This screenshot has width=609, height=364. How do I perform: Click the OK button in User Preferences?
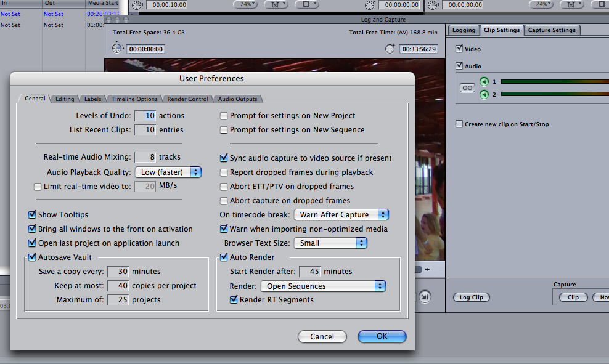point(382,336)
